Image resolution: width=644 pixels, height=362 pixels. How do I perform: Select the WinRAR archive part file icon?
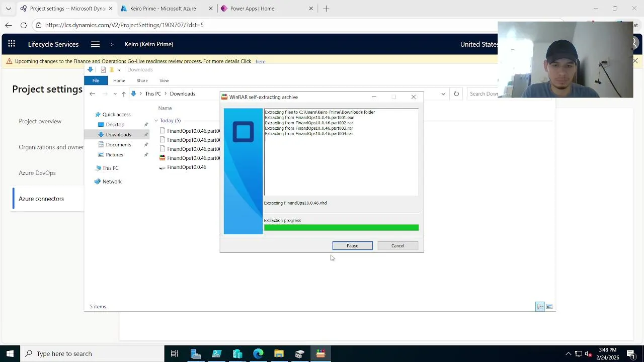(x=162, y=158)
